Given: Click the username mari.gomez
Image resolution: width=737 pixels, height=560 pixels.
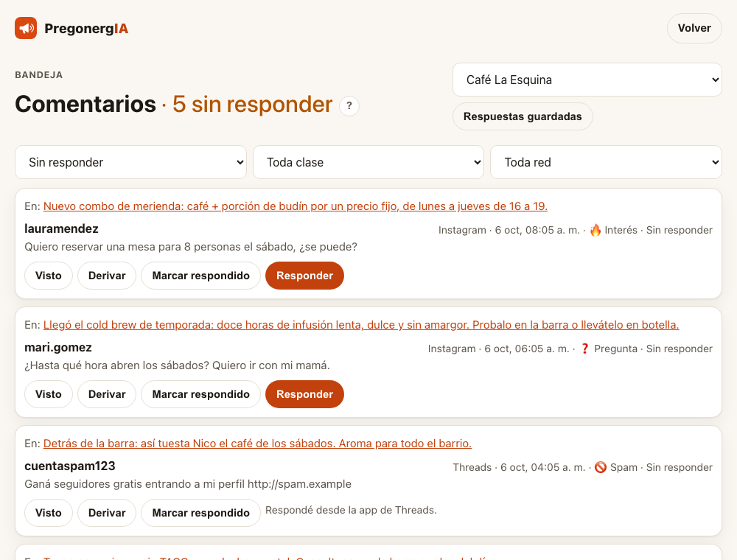Looking at the screenshot, I should pos(58,348).
